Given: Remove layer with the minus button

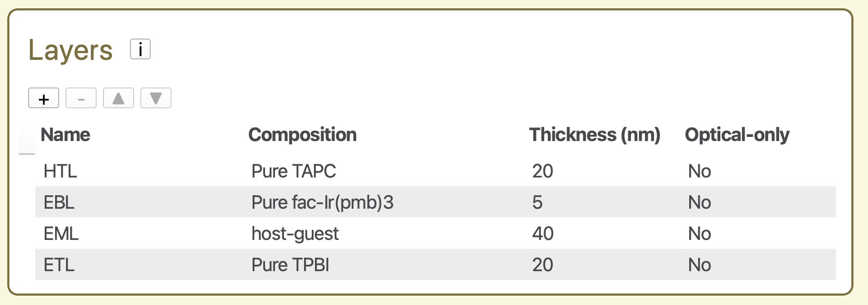Looking at the screenshot, I should click(81, 98).
